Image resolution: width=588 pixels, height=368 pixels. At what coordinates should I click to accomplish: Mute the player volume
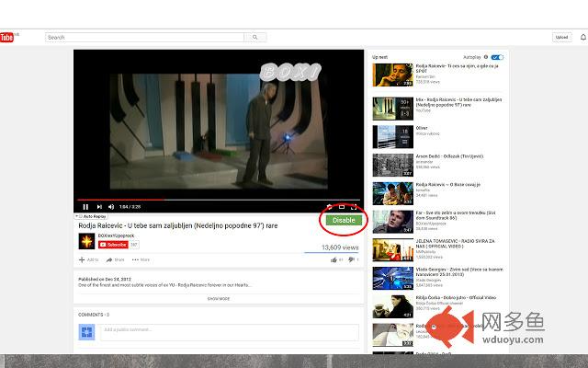(x=111, y=206)
